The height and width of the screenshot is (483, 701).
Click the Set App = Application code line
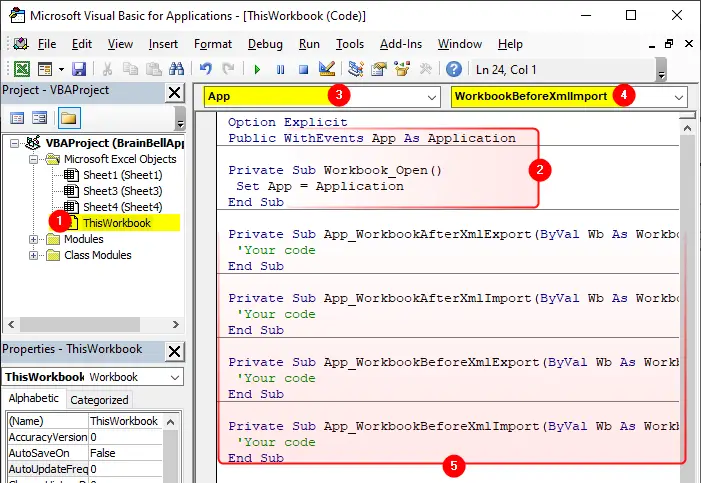[x=320, y=186]
